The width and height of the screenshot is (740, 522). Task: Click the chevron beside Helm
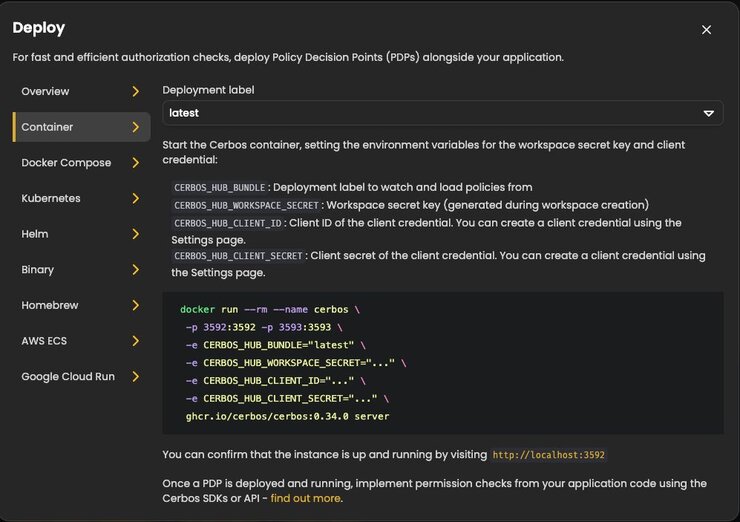click(x=136, y=234)
